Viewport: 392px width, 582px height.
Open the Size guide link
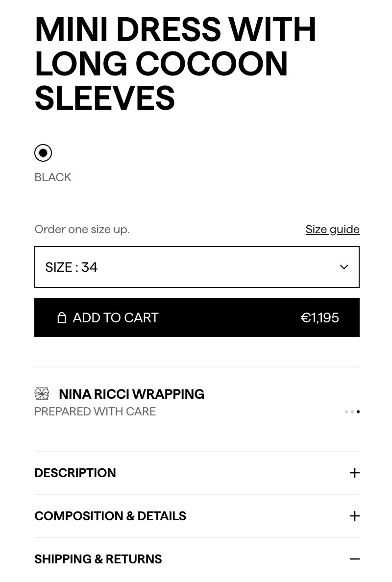coord(332,229)
